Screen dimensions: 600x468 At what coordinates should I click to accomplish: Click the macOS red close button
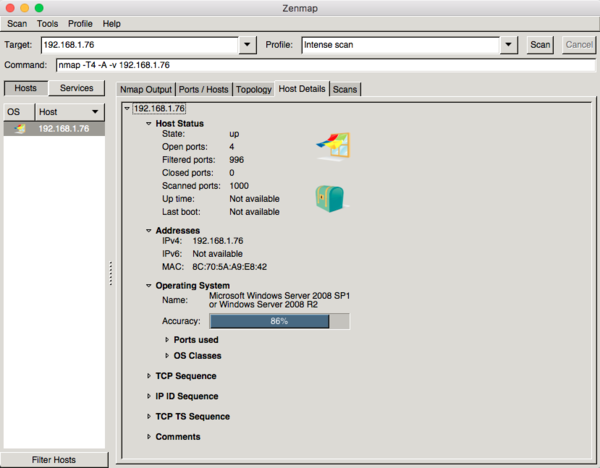coord(10,8)
